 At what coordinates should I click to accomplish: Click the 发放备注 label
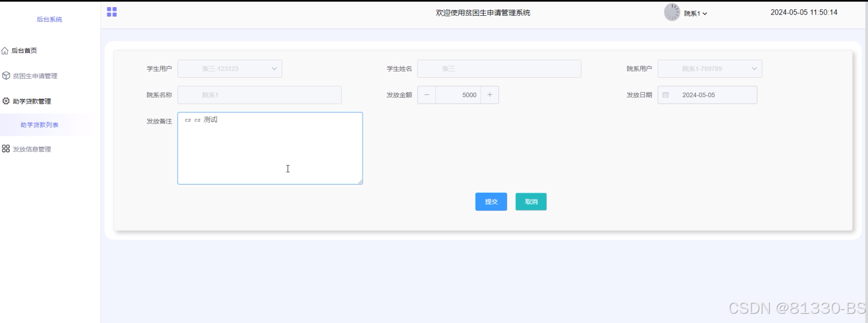point(159,122)
